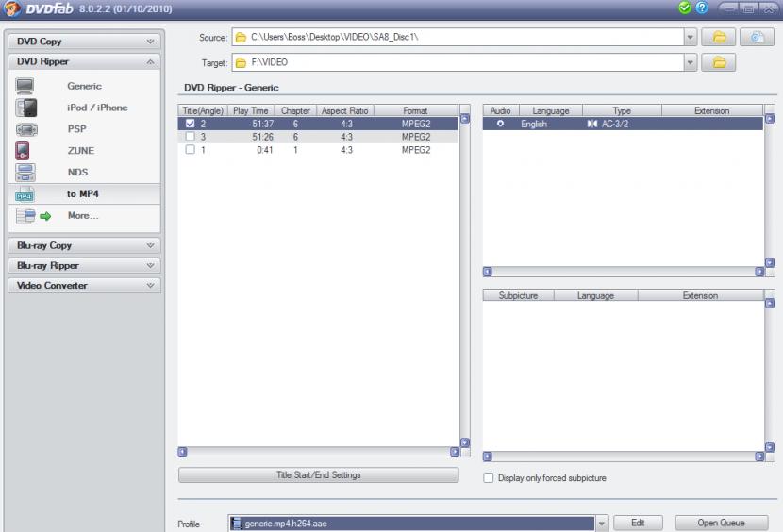Select ZUNE ripper mode

pos(81,150)
